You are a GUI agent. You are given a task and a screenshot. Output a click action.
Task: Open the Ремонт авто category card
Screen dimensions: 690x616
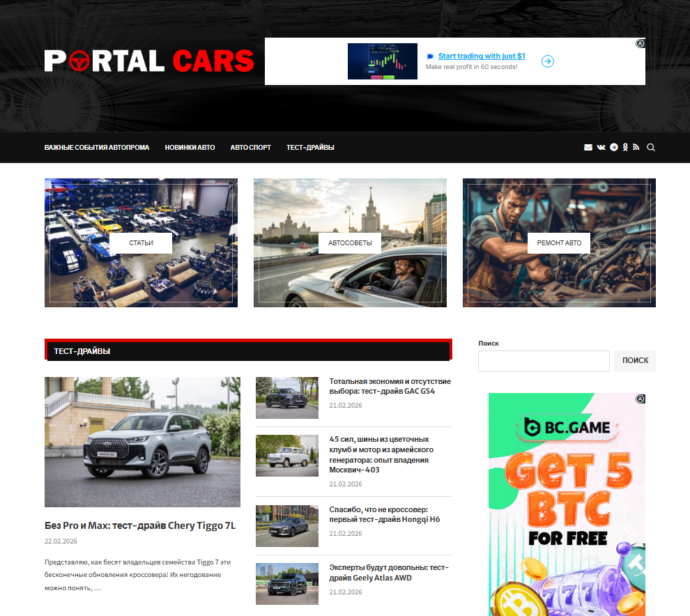tap(559, 243)
